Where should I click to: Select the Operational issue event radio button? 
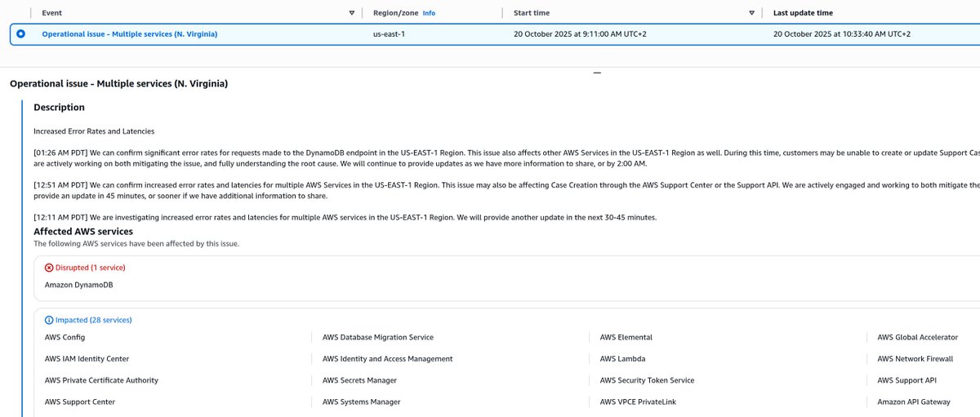20,34
